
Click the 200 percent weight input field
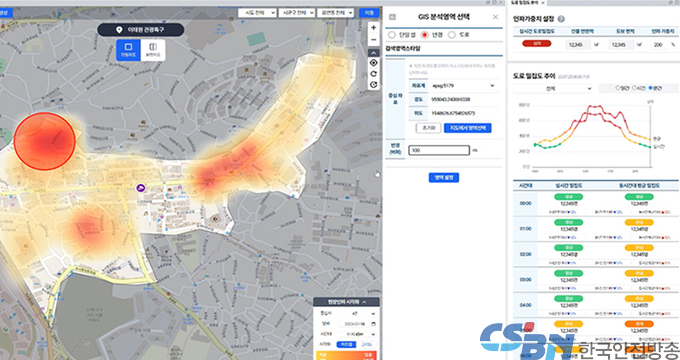click(659, 45)
